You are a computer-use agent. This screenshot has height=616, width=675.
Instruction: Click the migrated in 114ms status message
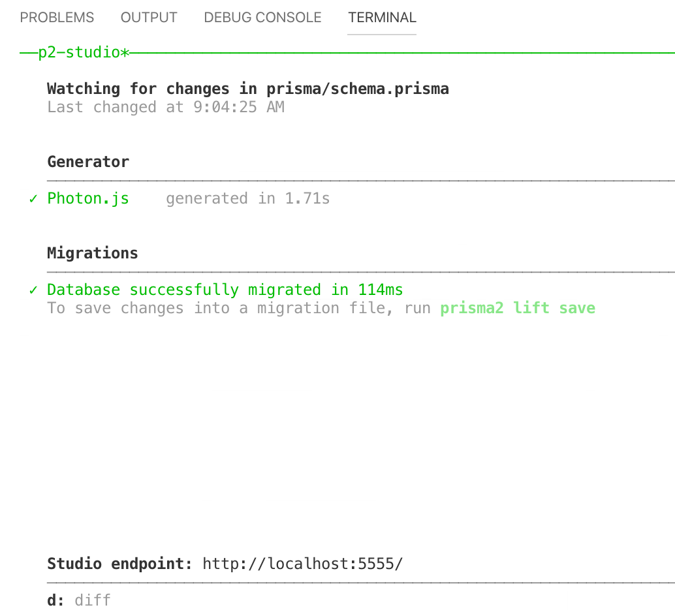pyautogui.click(x=225, y=290)
